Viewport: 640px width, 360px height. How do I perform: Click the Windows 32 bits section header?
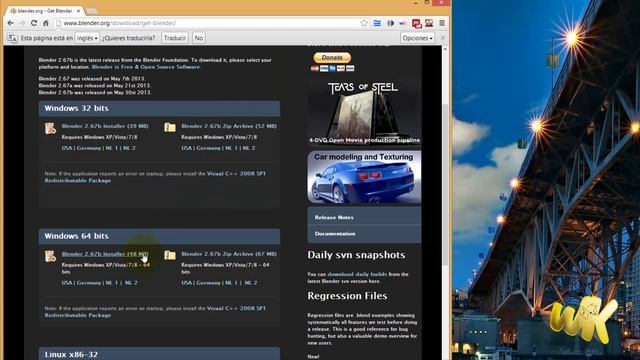159,109
